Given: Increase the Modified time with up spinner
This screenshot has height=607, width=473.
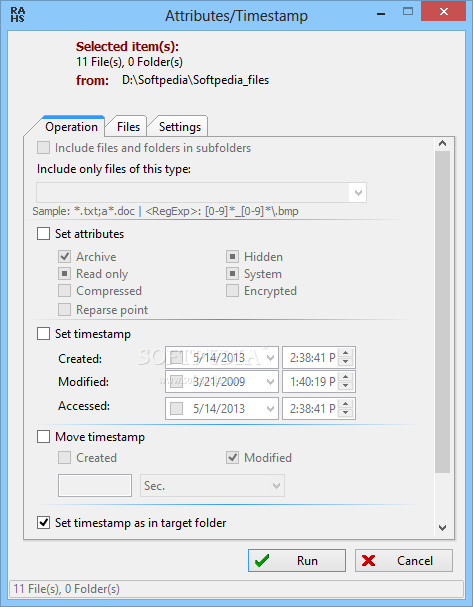Looking at the screenshot, I should [x=345, y=377].
